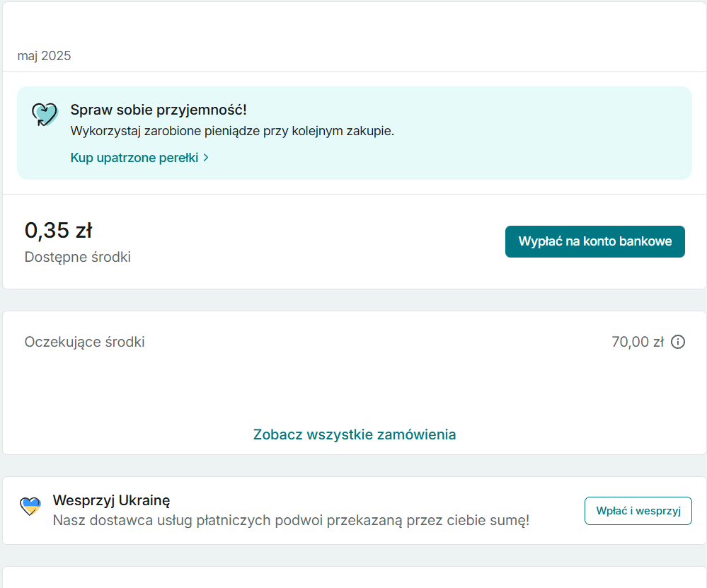Click the Wykorzystaj zarobione pieniądze description text
The width and height of the screenshot is (707, 588).
point(232,131)
